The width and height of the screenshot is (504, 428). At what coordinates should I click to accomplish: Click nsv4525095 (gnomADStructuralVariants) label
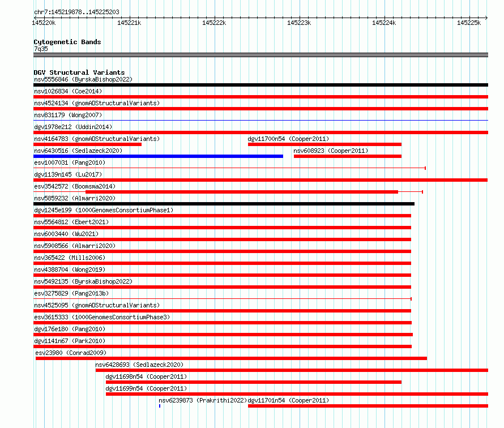97,305
